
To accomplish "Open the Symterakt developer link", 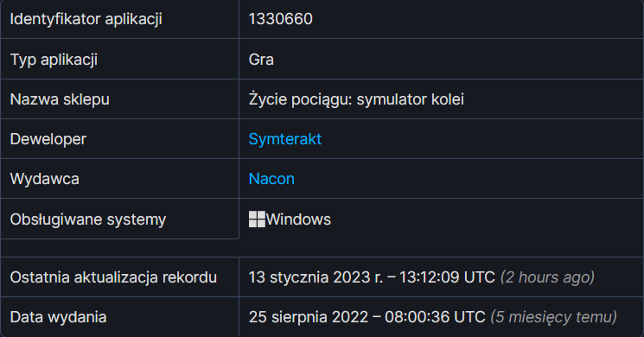I will [x=285, y=139].
